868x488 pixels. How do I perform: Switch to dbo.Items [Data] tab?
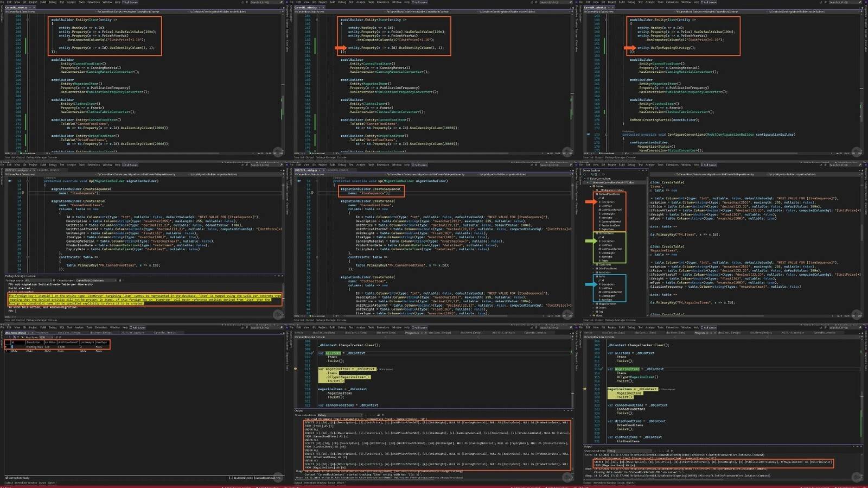[x=15, y=333]
